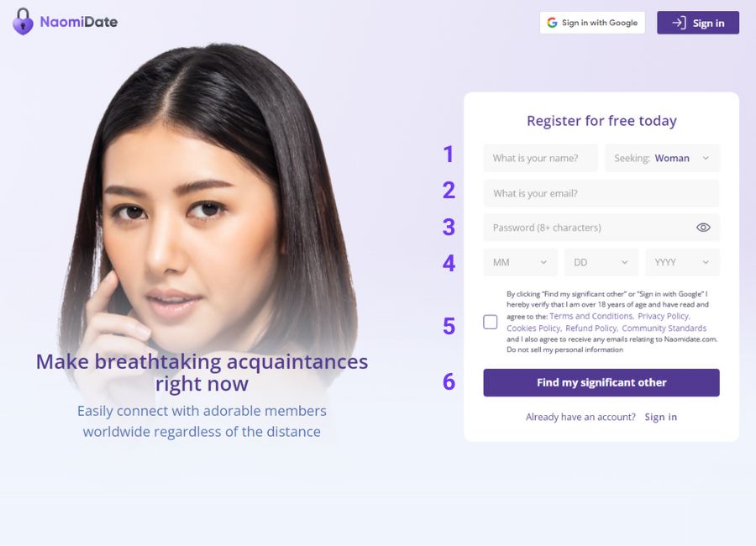Open the Refund Policy link
Screen dimensions: 756x546
[591, 328]
